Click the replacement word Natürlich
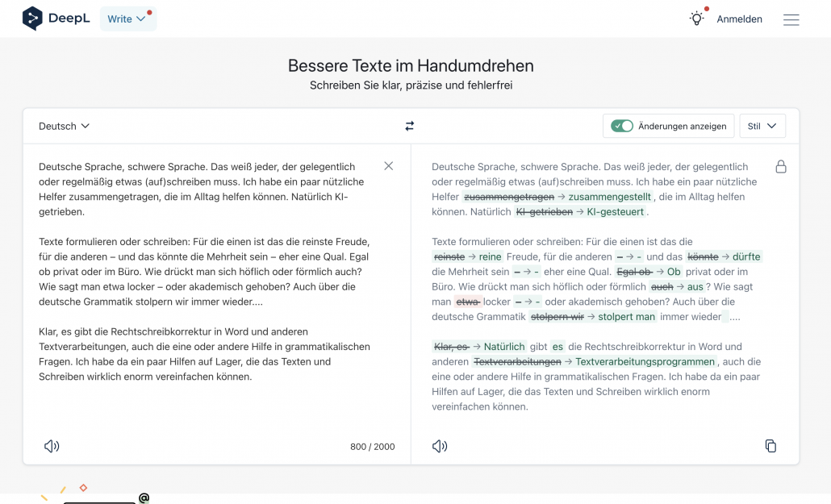Screen dimensions: 831x504 tap(505, 347)
